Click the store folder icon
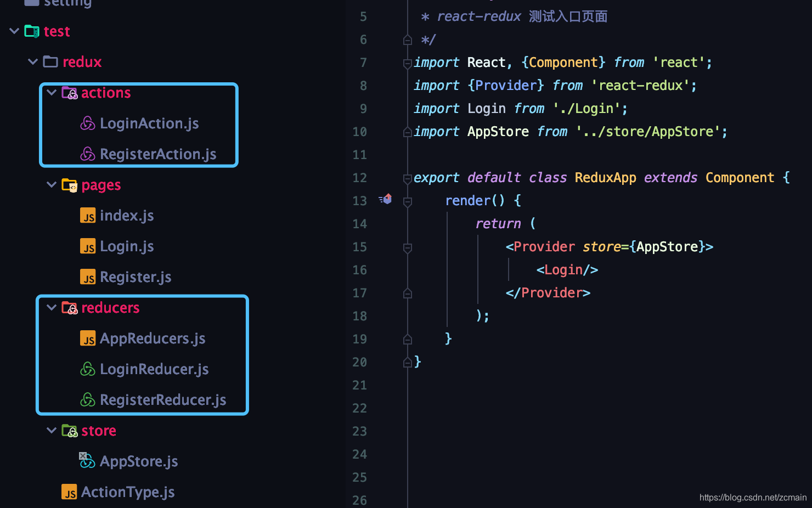812x508 pixels. (x=69, y=431)
